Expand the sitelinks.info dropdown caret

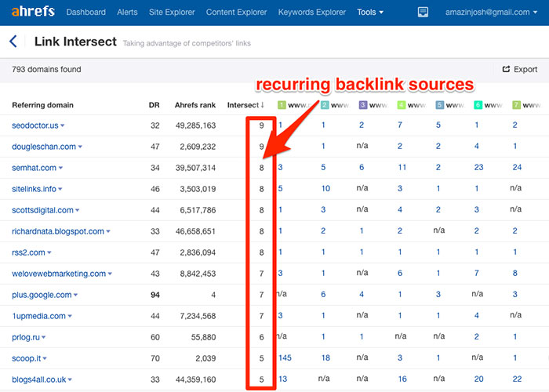[60, 189]
